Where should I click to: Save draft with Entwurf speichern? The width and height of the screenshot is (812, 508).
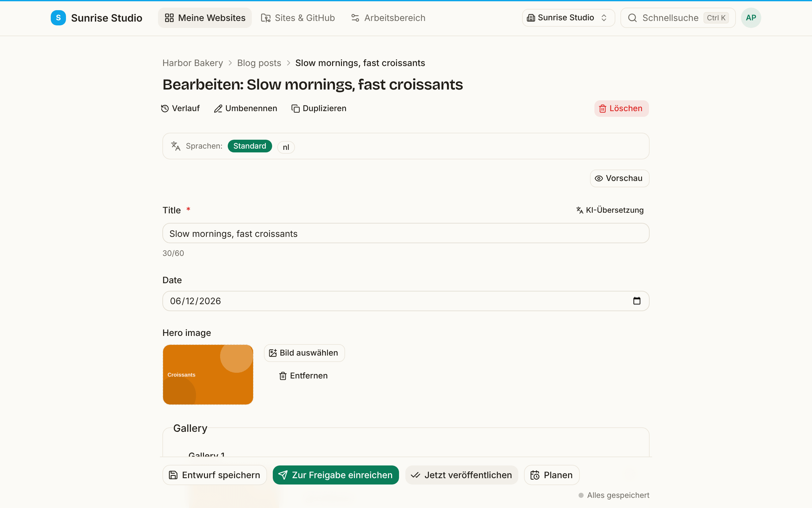tap(214, 475)
